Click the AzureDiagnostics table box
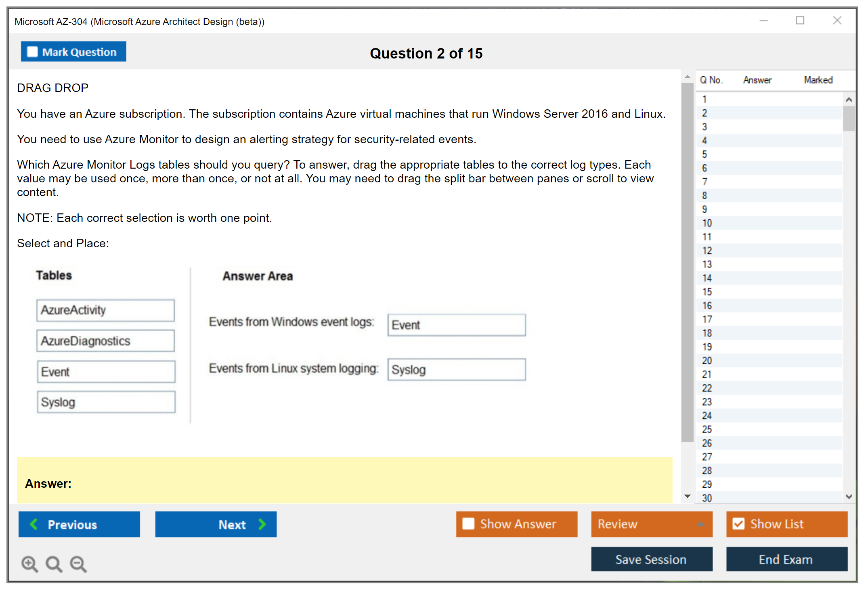 [x=106, y=341]
